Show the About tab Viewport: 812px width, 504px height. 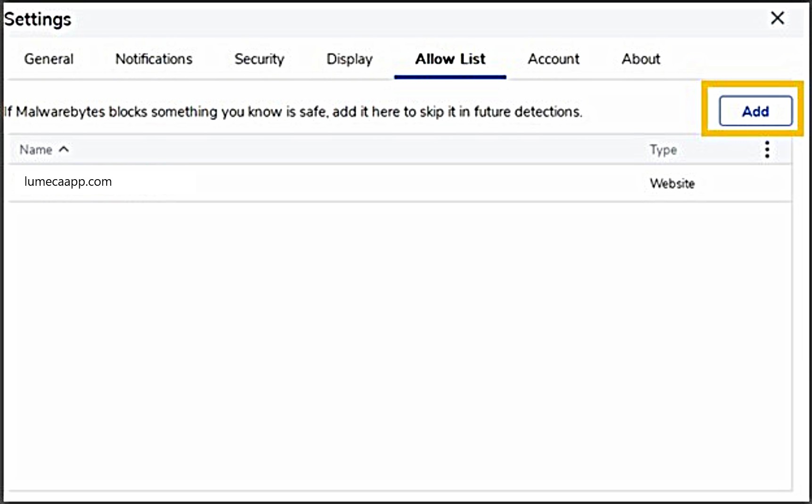point(640,59)
